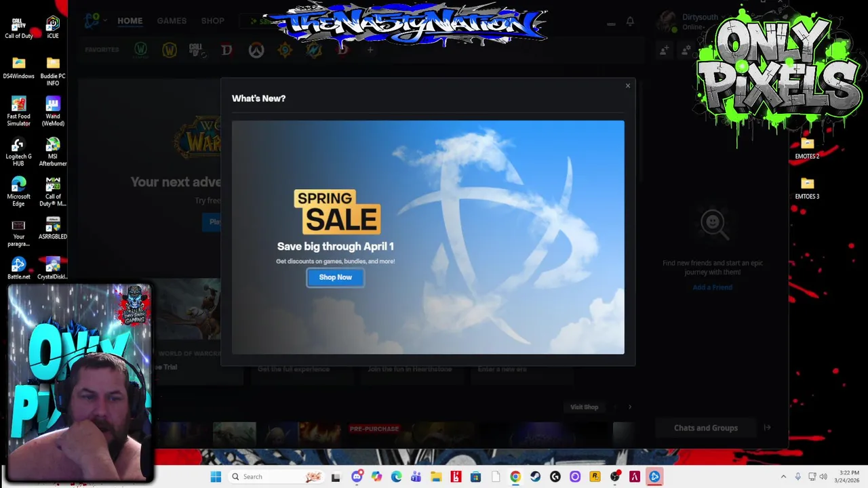Switch to the SHOP tab
This screenshot has height=488, width=868.
coord(212,21)
